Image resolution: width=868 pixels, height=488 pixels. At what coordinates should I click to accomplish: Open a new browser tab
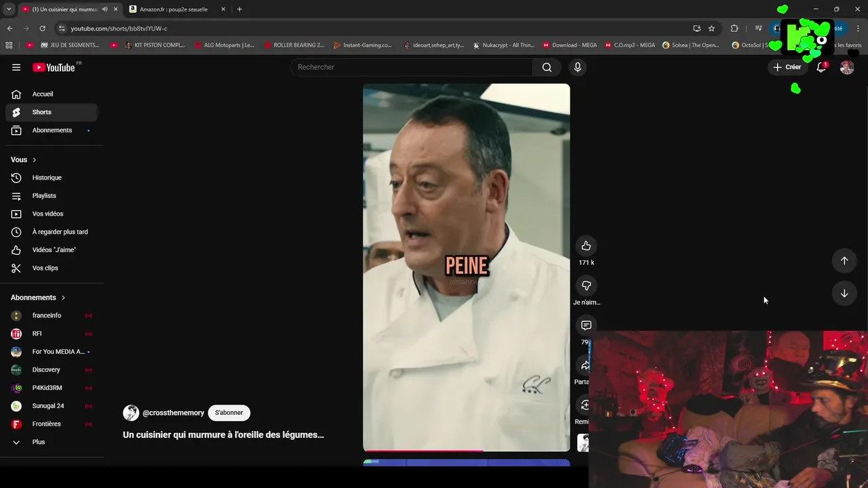pos(239,9)
